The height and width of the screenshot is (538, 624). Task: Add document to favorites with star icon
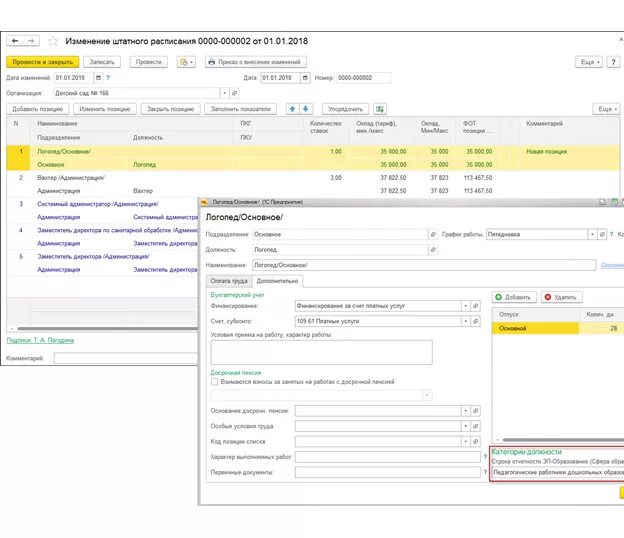click(x=53, y=41)
